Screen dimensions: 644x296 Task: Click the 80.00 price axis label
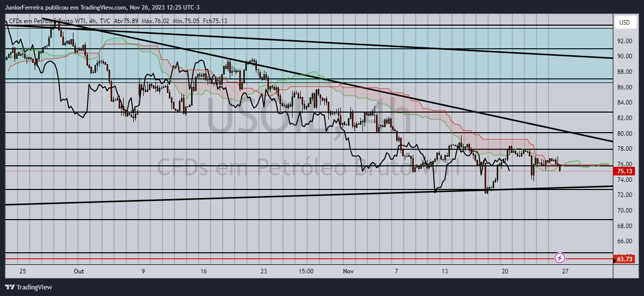pos(624,134)
